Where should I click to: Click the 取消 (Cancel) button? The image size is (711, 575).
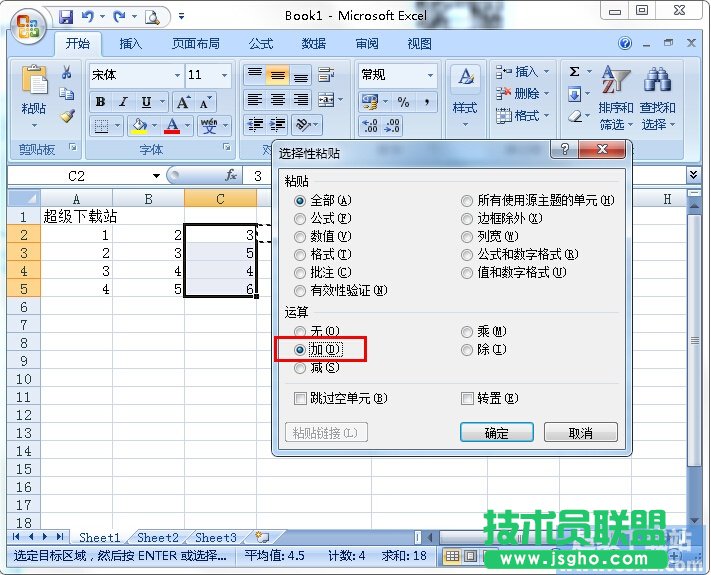click(580, 433)
